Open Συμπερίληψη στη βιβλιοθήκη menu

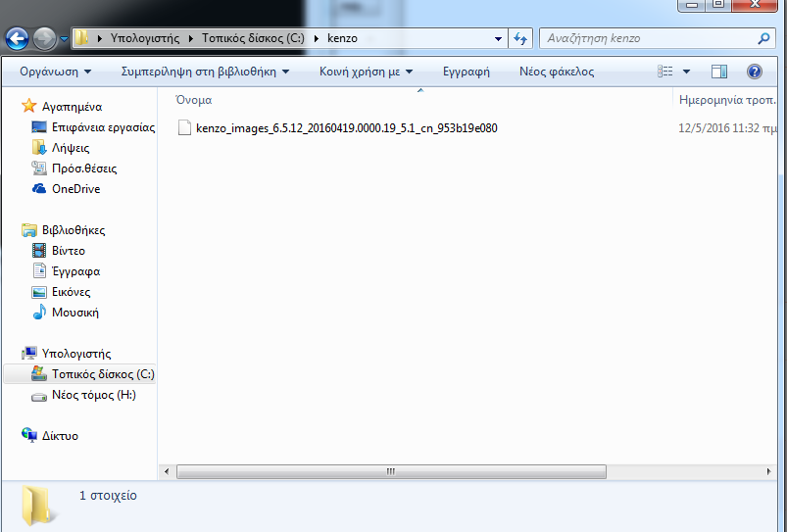tap(205, 72)
